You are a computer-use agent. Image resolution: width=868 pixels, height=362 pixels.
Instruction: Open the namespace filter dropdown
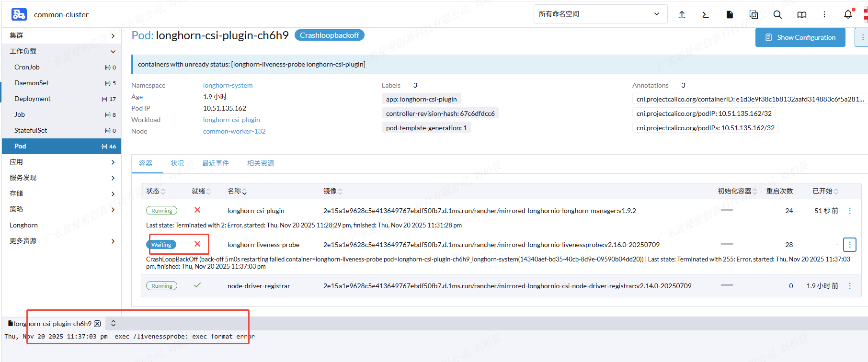pyautogui.click(x=600, y=14)
